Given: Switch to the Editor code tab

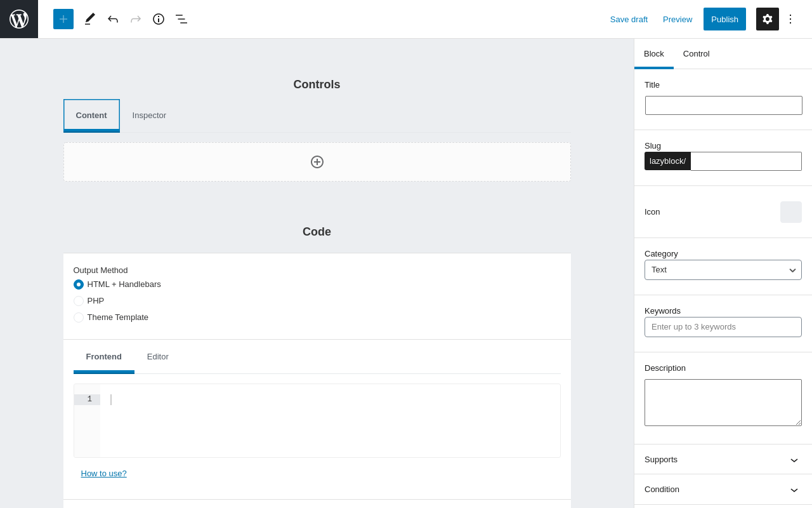Looking at the screenshot, I should click(158, 357).
